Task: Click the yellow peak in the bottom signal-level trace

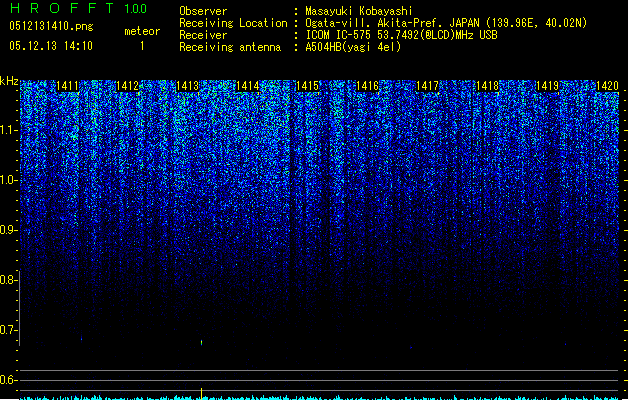Action: click(x=201, y=393)
